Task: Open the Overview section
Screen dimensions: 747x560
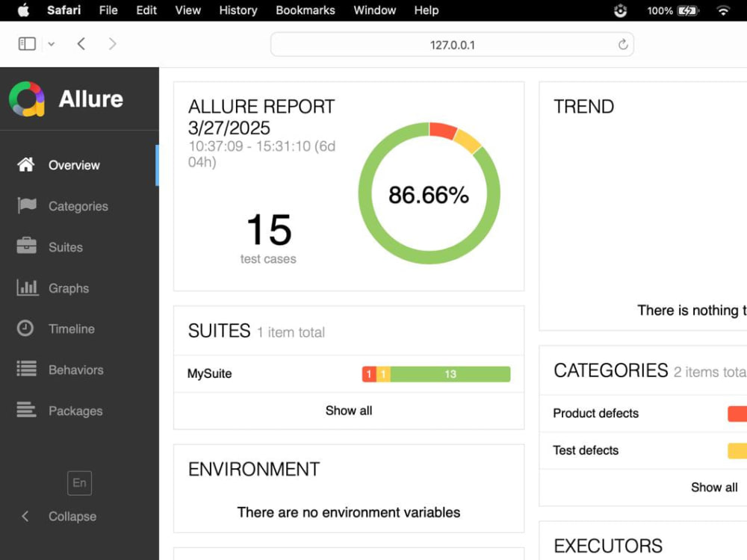Action: [x=74, y=165]
